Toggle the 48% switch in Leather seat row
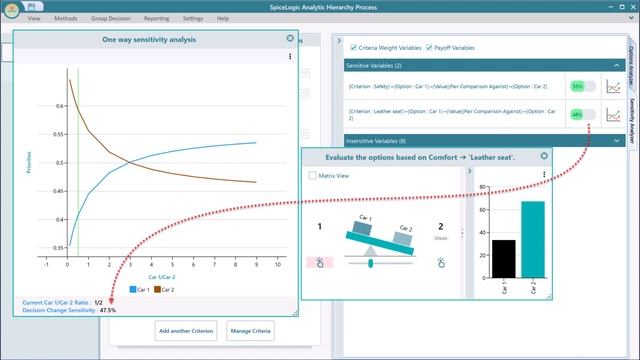Viewport: 640px width, 360px height. click(x=583, y=115)
